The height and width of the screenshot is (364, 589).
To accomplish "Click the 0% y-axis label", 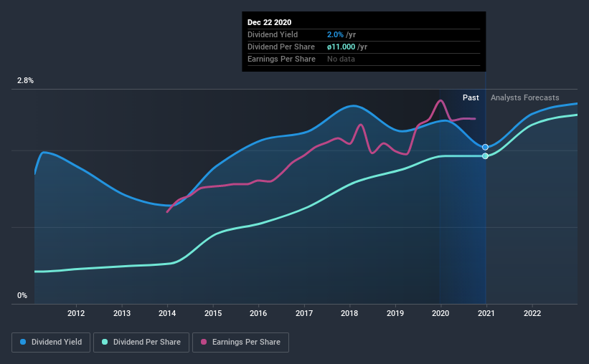I will [22, 296].
